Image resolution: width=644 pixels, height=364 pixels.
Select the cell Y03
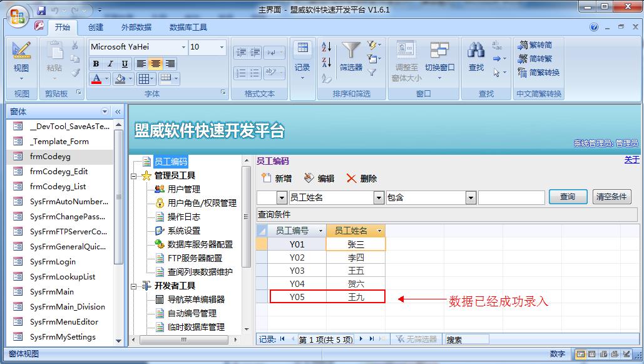[297, 271]
